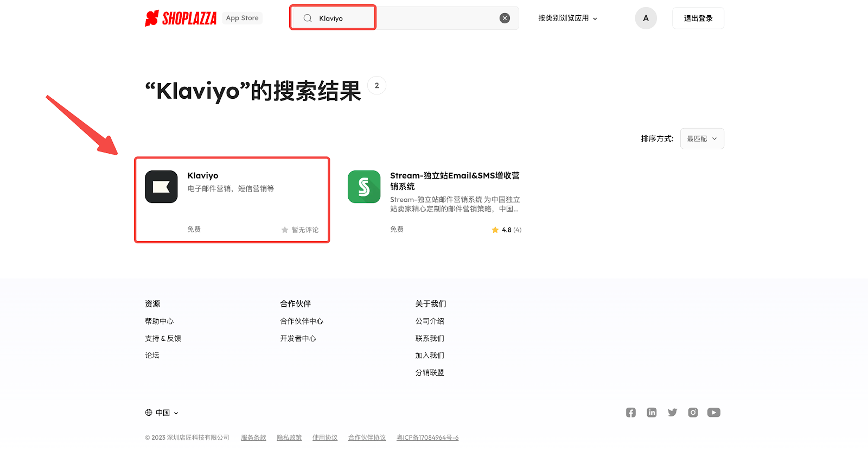Image resolution: width=868 pixels, height=456 pixels.
Task: Open 粤ICP备17084964号-6 link
Action: point(427,438)
